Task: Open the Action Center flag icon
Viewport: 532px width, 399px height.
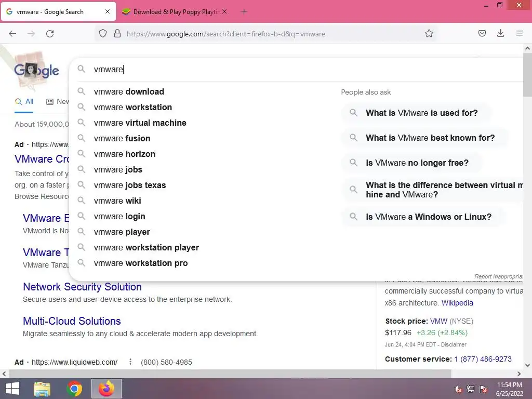Action: click(x=483, y=389)
